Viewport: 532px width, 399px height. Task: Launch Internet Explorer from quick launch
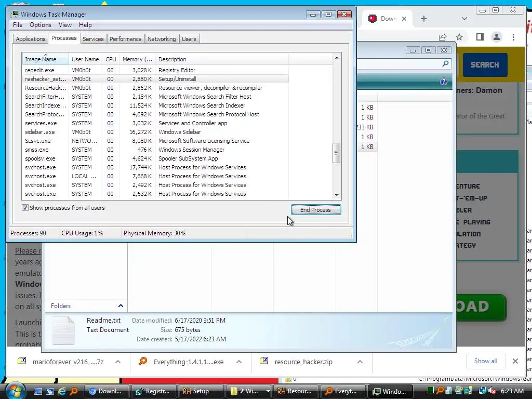coord(62,391)
